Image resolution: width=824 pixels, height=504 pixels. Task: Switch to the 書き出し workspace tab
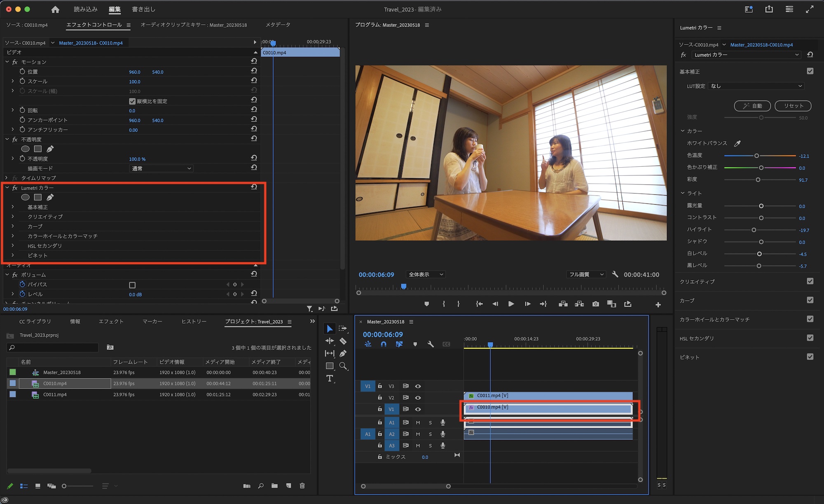click(143, 9)
